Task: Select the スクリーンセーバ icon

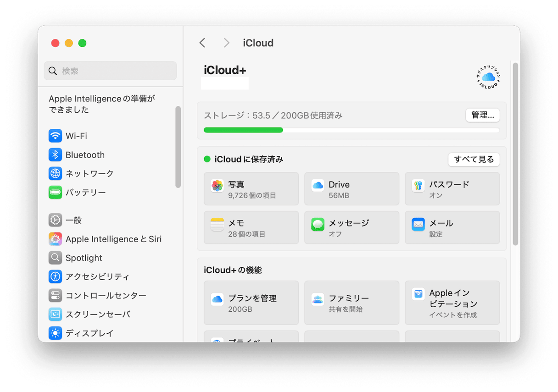Action: [x=55, y=314]
